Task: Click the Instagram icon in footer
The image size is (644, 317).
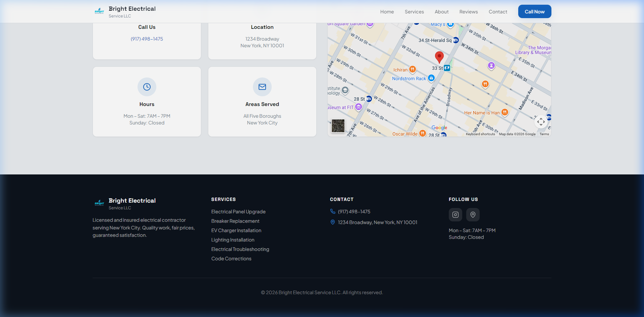Action: click(455, 215)
